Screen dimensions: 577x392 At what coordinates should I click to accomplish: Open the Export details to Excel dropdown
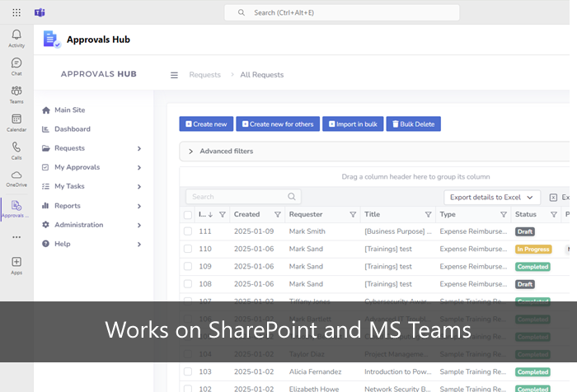(492, 198)
